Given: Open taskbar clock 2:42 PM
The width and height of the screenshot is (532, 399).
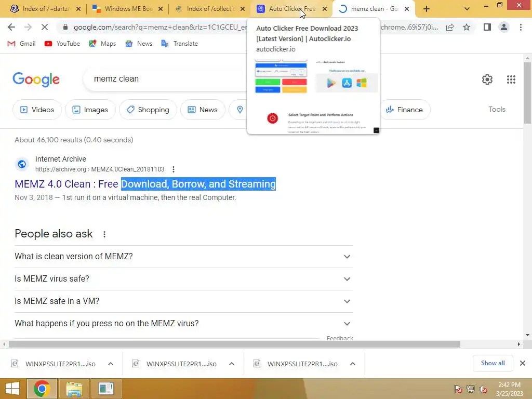Looking at the screenshot, I should pyautogui.click(x=509, y=389).
